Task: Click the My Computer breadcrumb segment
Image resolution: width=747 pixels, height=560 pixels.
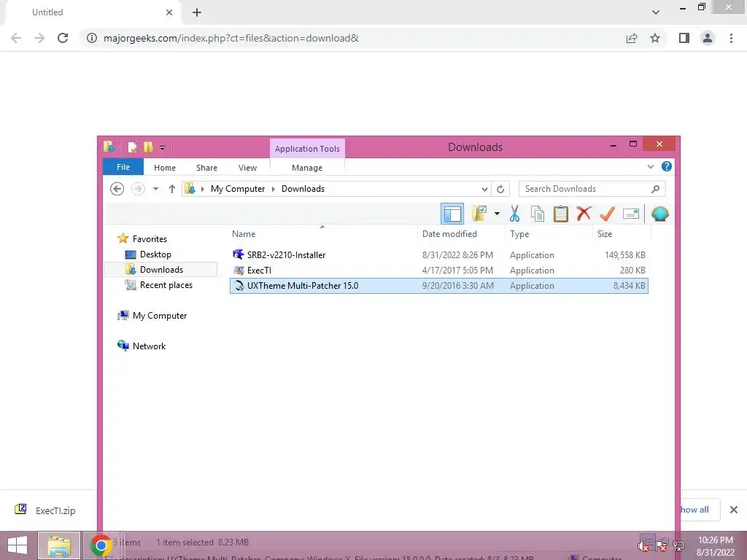Action: (x=238, y=189)
